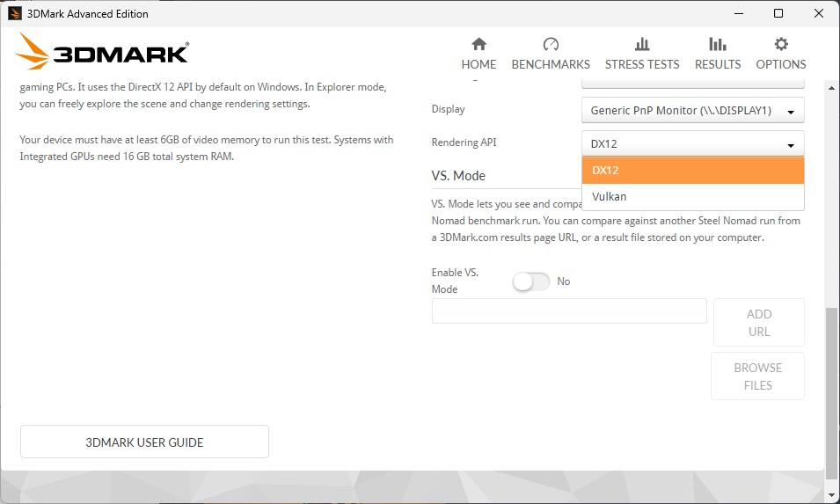Maximize the 3DMark window

[778, 13]
